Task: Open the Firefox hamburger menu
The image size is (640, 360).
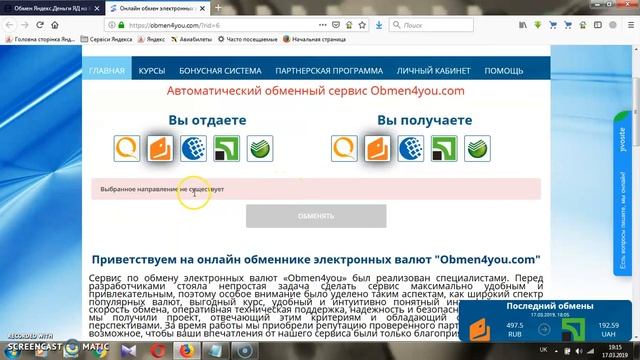Action: tap(631, 25)
